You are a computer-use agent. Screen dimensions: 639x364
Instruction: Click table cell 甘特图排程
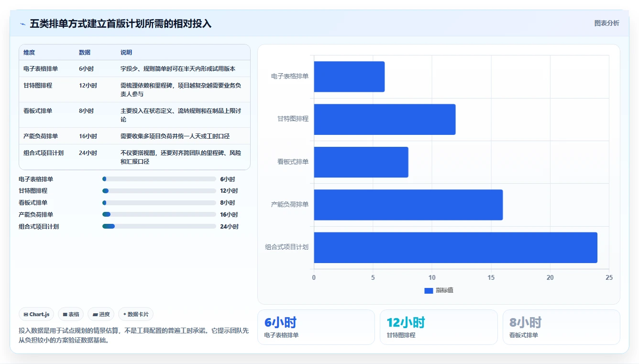pyautogui.click(x=38, y=86)
